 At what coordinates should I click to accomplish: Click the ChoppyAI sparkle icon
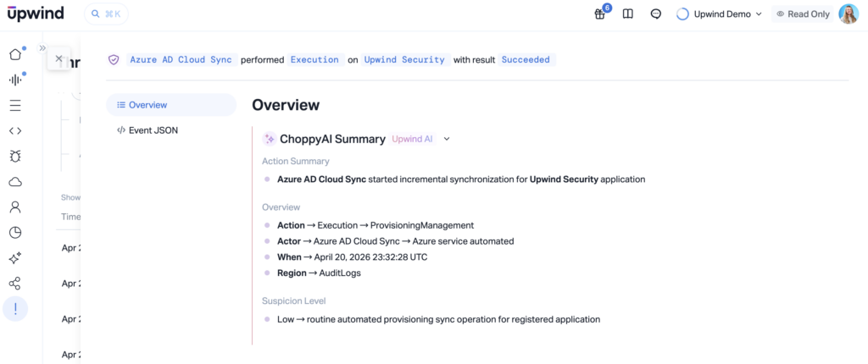click(x=270, y=139)
